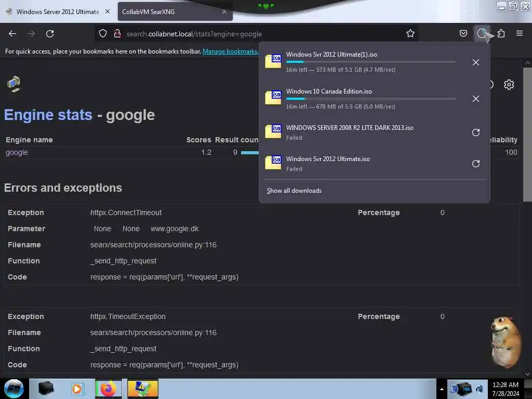Image resolution: width=532 pixels, height=399 pixels.
Task: Click the Errors and exceptions heading
Action: [63, 188]
